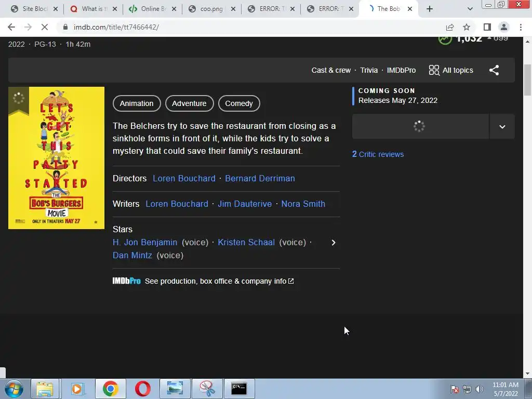Expand the Stars cast chevron
This screenshot has height=399, width=532.
click(x=333, y=243)
